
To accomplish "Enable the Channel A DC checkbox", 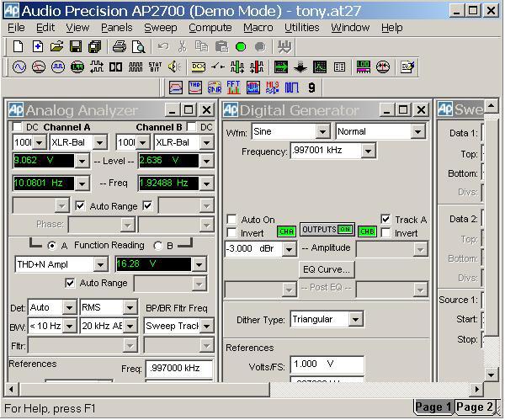I will pos(19,127).
